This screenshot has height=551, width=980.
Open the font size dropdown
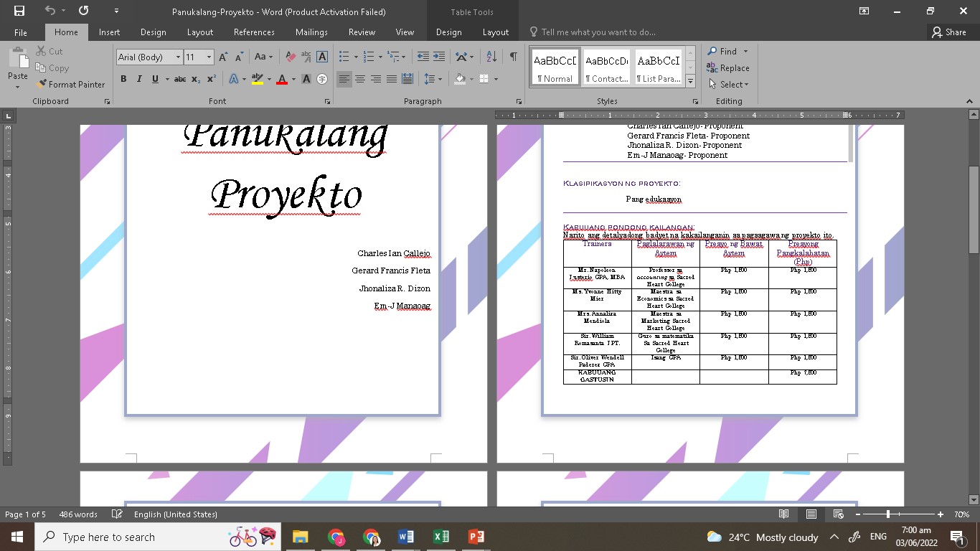(x=209, y=57)
